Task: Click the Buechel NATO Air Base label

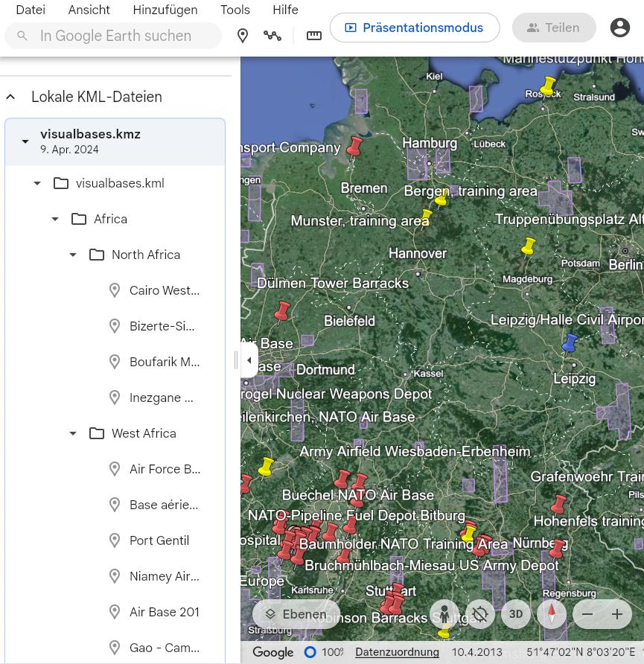Action: point(358,495)
